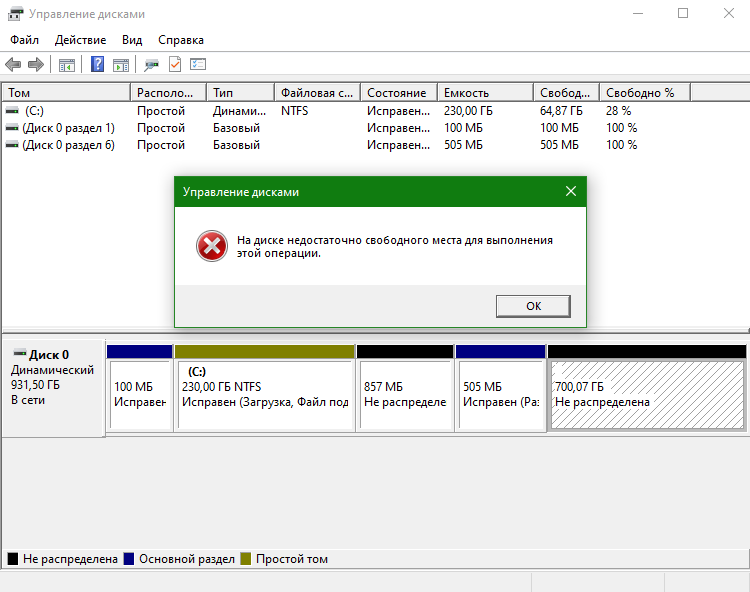The height and width of the screenshot is (592, 750).
Task: Select the 230,00 ГБ NTFS (C:) partition block
Action: tap(265, 395)
